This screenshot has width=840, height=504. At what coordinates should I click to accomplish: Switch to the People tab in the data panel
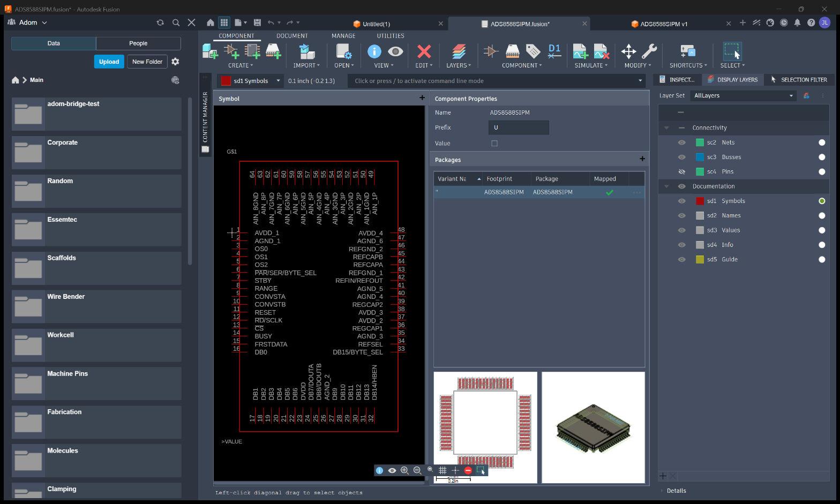(x=138, y=43)
